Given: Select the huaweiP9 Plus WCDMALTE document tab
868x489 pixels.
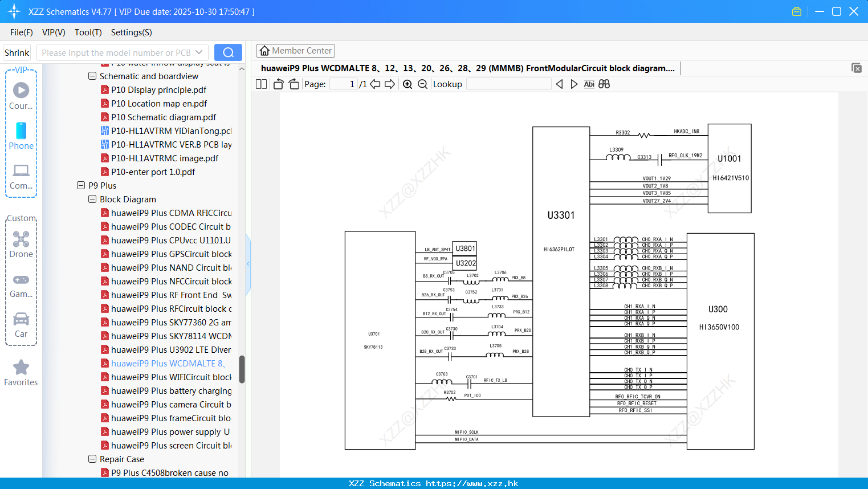Looking at the screenshot, I should click(468, 68).
